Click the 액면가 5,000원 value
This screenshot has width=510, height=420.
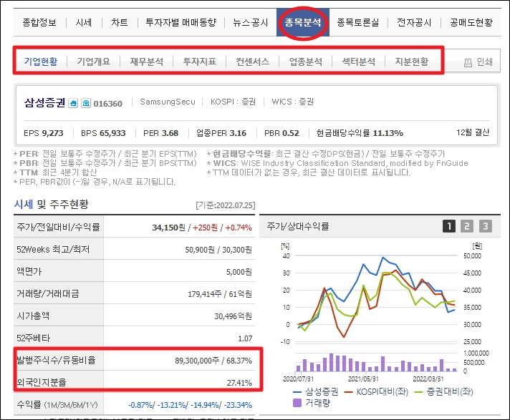point(239,272)
